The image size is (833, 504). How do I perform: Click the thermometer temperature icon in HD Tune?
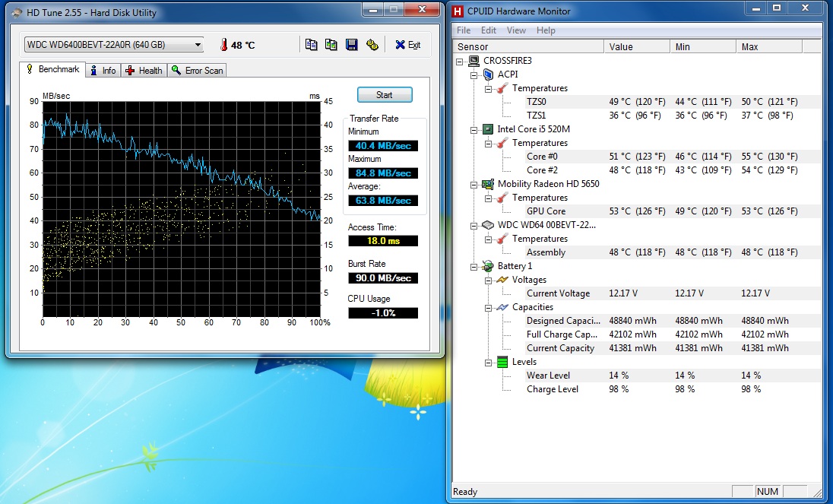coord(223,45)
